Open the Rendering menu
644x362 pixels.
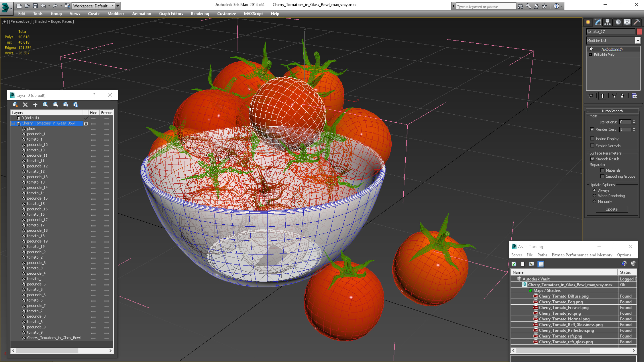tap(200, 14)
